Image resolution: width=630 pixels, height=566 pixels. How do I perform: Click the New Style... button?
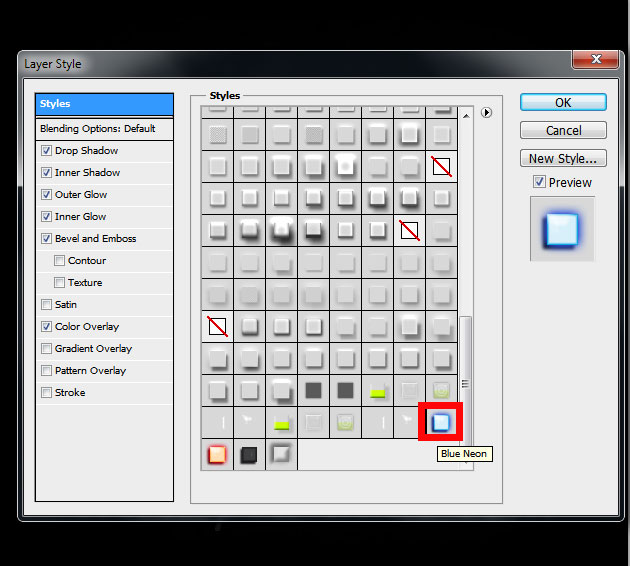(x=563, y=159)
